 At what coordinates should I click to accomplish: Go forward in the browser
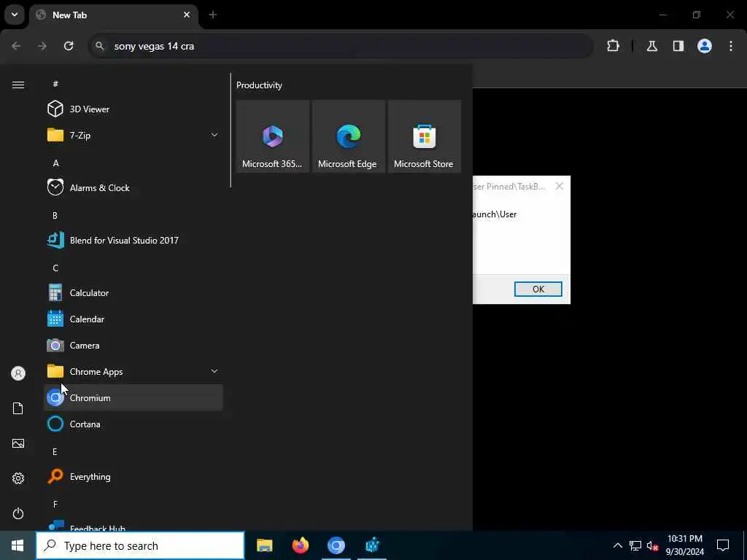coord(42,46)
